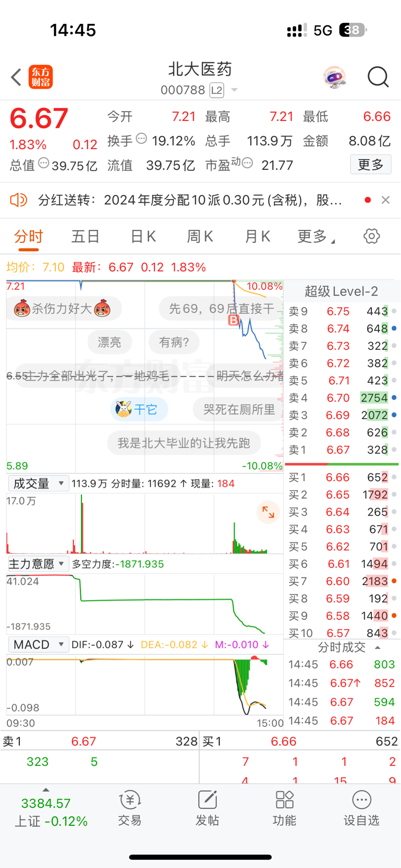
Task: Expand the stock switch dropdown arrow
Action: [234, 90]
